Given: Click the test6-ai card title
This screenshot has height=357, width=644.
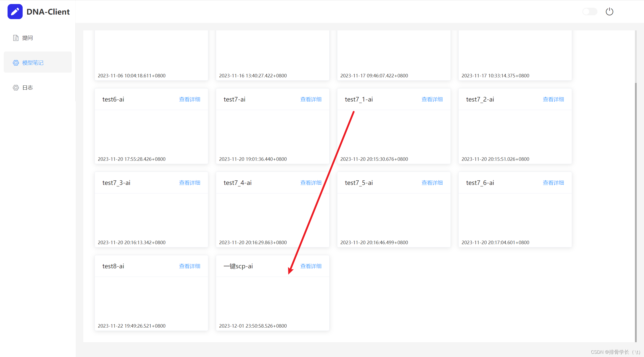Looking at the screenshot, I should pos(113,99).
